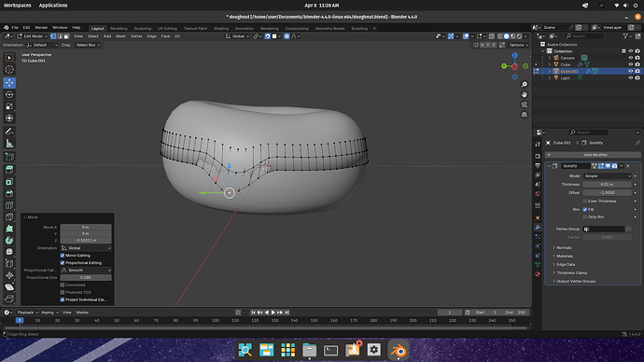Enable Even Thickness checkbox

(x=585, y=202)
